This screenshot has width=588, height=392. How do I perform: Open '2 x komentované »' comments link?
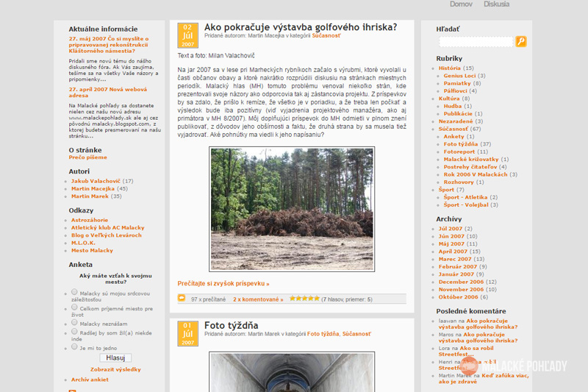258,299
